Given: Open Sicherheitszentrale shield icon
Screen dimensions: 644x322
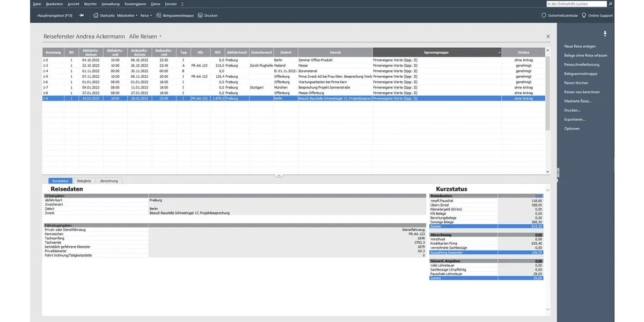Looking at the screenshot, I should click(543, 16).
